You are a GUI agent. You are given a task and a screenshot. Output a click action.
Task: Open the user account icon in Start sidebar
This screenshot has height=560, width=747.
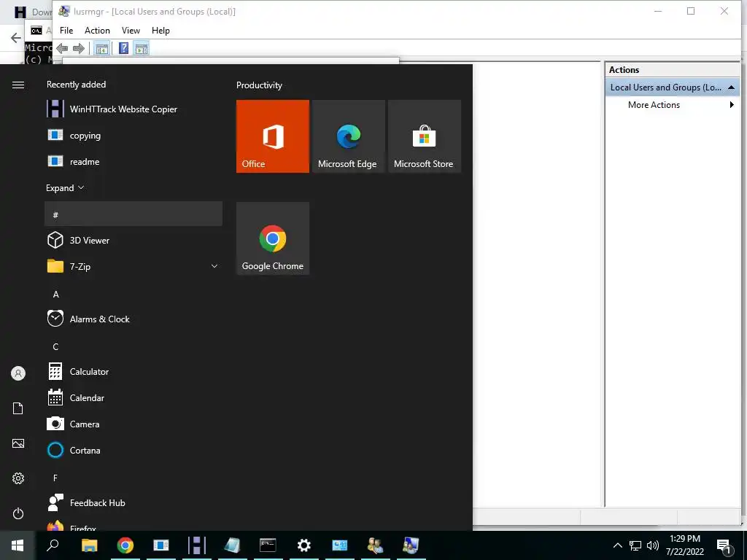18,373
